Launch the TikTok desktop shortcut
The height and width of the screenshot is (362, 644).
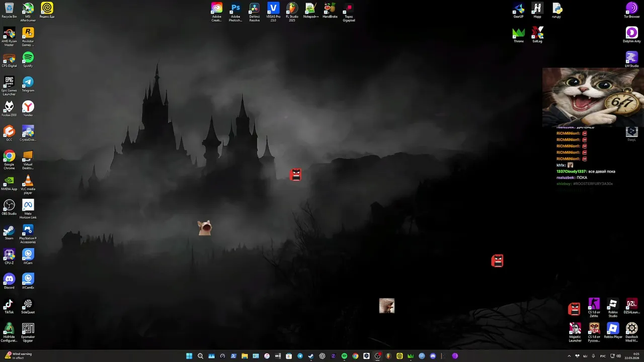pyautogui.click(x=9, y=306)
